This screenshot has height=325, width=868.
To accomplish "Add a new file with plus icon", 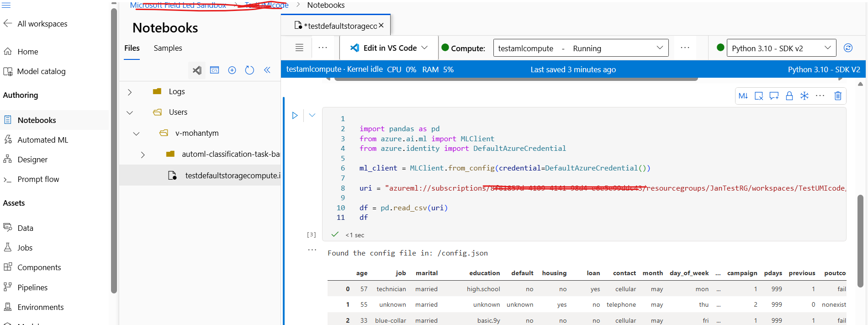I will [x=232, y=70].
